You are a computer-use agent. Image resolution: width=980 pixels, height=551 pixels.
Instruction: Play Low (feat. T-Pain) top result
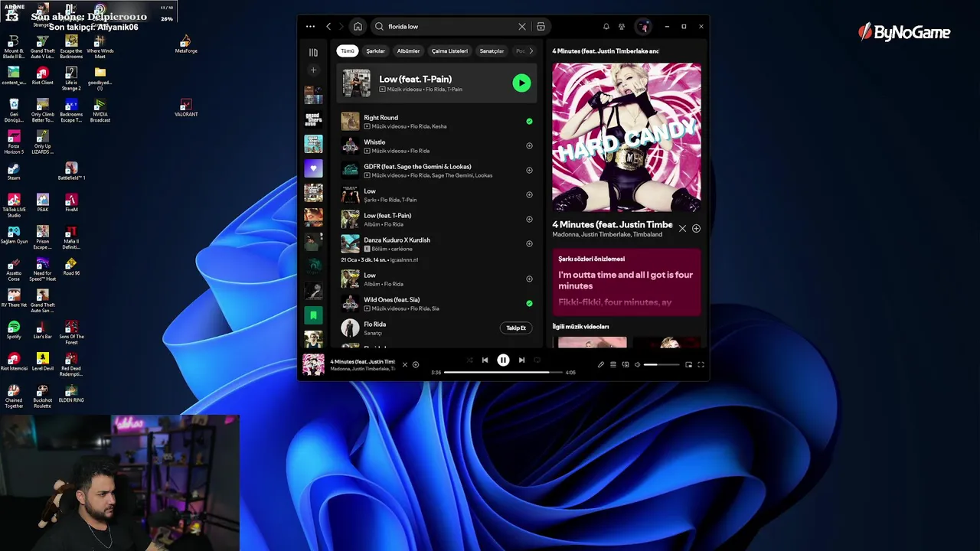(521, 83)
